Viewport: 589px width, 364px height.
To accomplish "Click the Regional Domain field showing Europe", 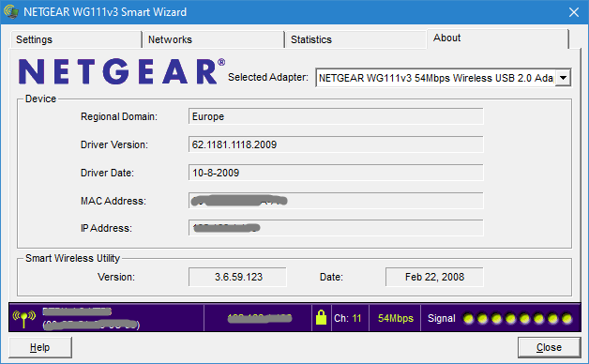I will pyautogui.click(x=336, y=116).
